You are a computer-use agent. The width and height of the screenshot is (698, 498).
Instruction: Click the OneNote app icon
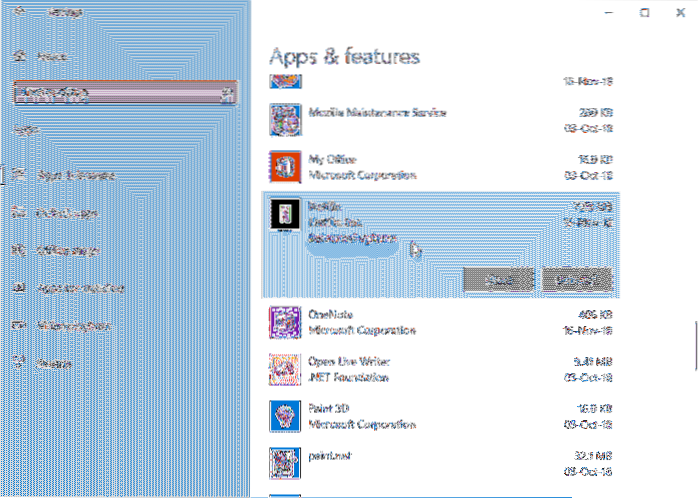286,322
